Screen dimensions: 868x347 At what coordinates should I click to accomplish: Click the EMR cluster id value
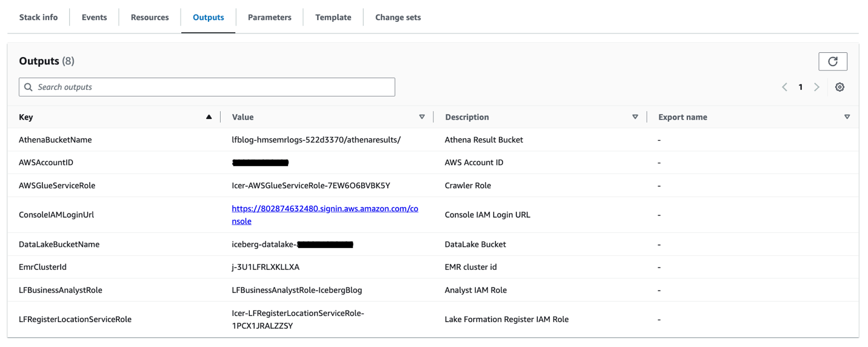click(265, 267)
